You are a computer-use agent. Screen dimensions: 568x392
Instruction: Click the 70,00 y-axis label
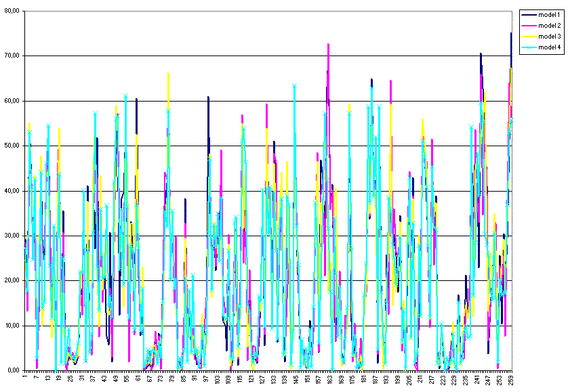click(12, 56)
